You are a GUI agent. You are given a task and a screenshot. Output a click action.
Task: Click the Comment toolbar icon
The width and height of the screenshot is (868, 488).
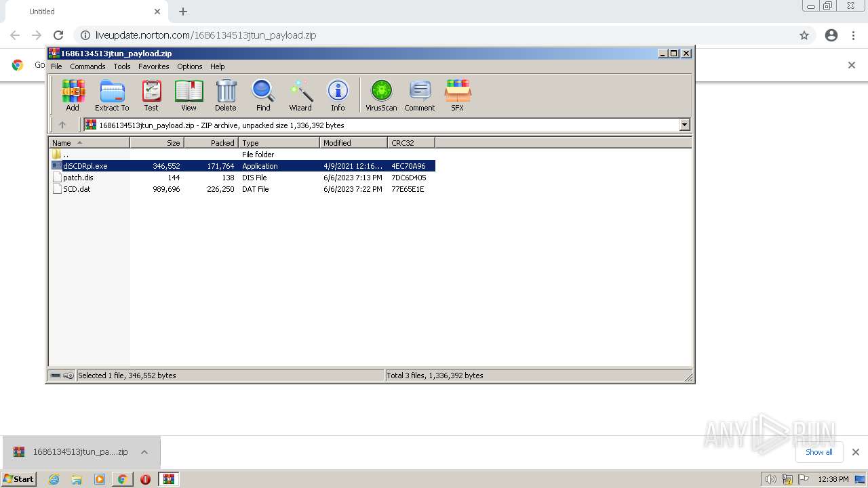(x=420, y=95)
